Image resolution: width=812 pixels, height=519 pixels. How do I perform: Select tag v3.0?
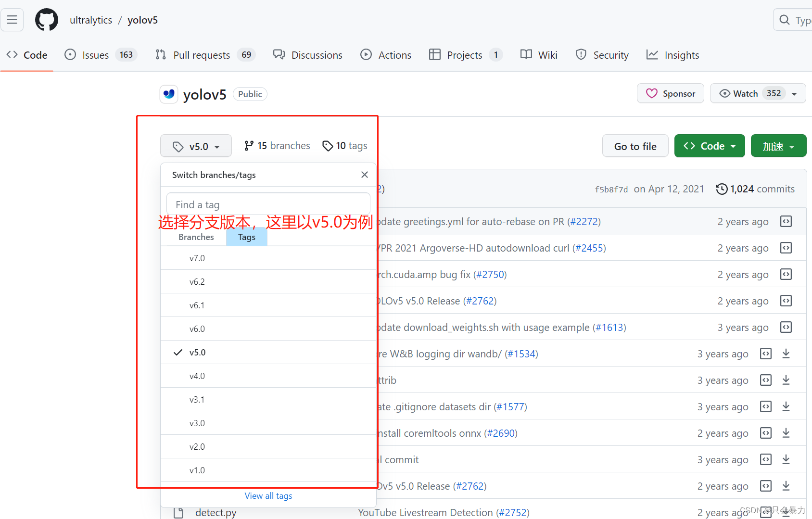pyautogui.click(x=268, y=423)
